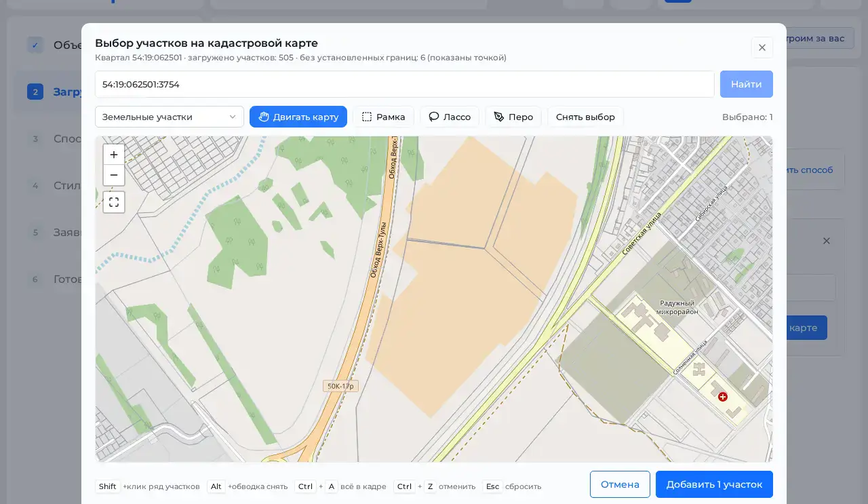Click the cadastral number input field

click(404, 84)
